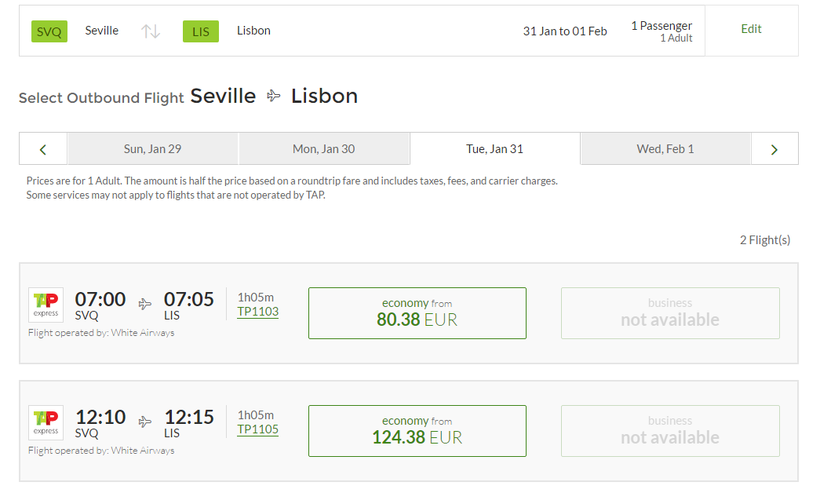Click the LIS airport code badge
Viewport: 820px width, 493px height.
pyautogui.click(x=200, y=31)
